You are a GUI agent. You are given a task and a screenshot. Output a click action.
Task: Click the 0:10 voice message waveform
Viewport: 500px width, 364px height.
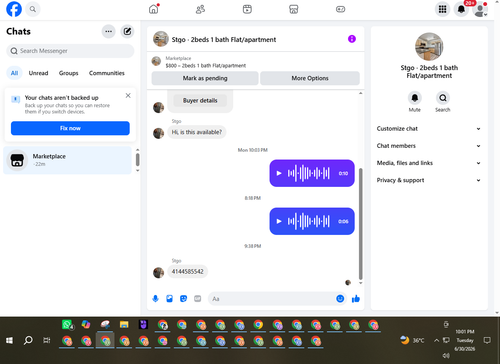tap(309, 173)
